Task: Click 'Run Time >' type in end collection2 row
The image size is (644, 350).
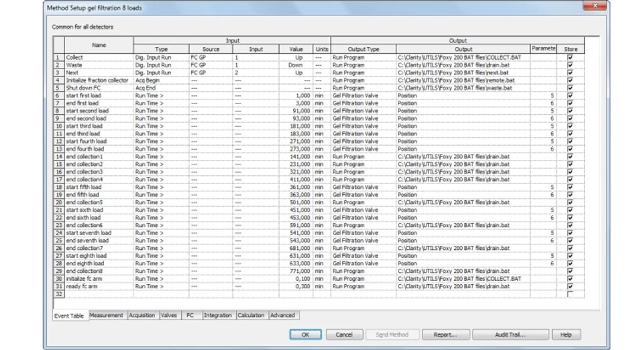Action: click(161, 164)
